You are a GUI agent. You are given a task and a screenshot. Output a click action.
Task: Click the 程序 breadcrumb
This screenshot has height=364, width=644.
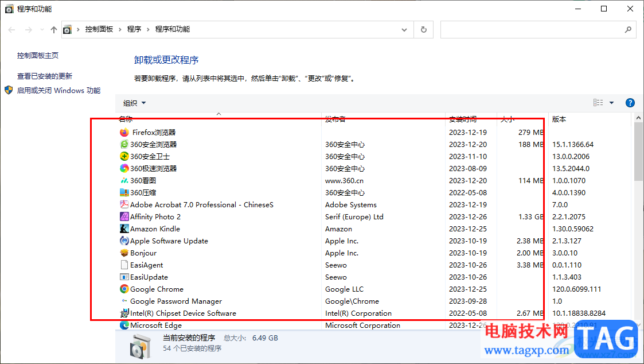pos(134,29)
